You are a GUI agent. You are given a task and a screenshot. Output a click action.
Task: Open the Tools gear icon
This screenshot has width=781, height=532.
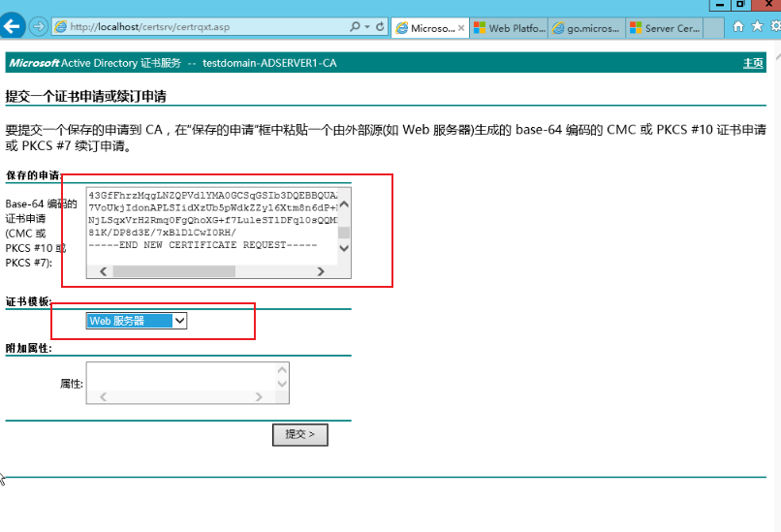coord(775,26)
